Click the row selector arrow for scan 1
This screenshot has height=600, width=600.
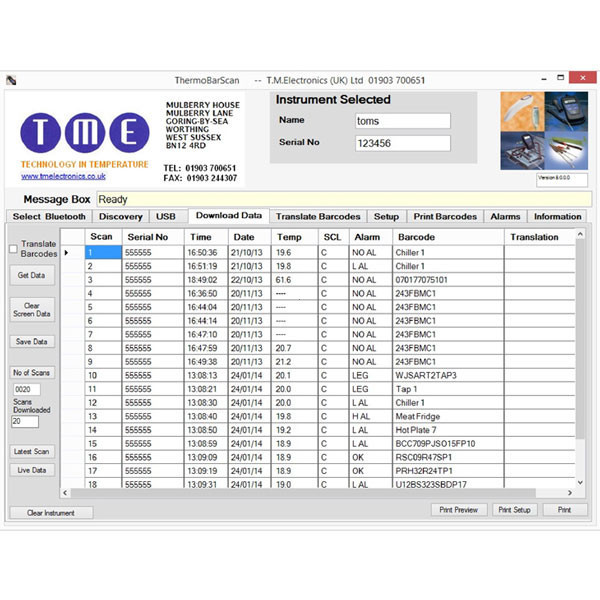point(68,253)
